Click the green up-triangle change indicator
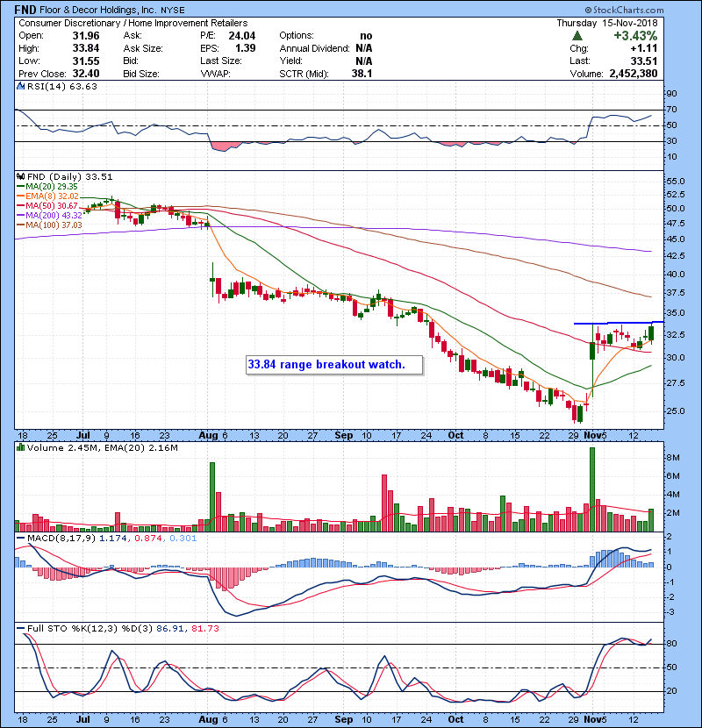The image size is (702, 728). pyautogui.click(x=577, y=36)
